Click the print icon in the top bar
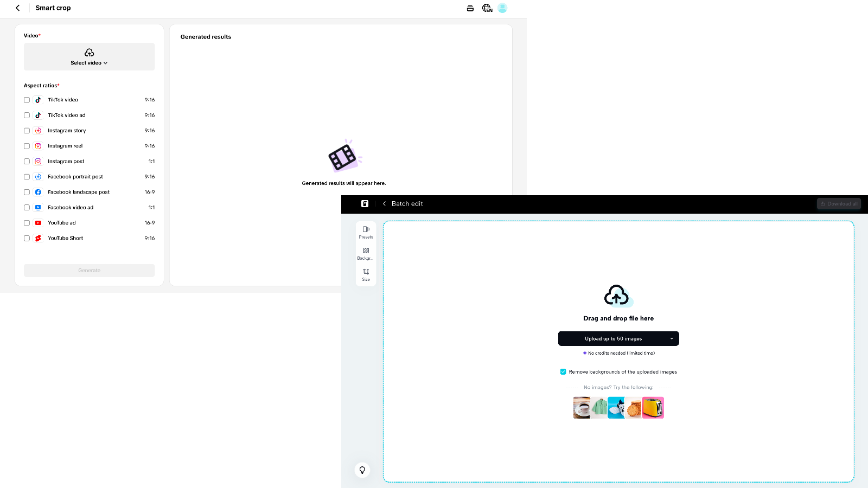Viewport: 868px width, 488px height. (x=470, y=8)
